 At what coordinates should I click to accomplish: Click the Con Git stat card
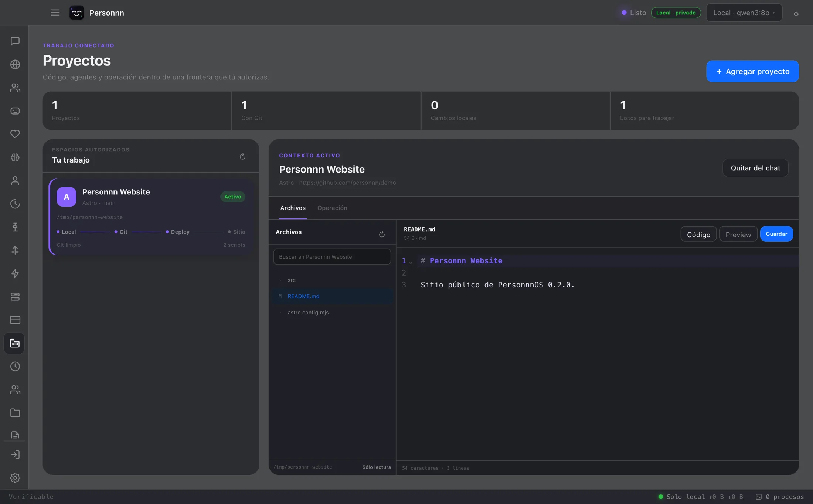click(326, 110)
